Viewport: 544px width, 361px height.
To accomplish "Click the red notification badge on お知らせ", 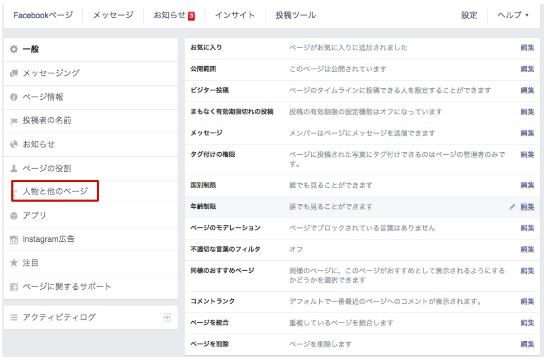I will coord(192,16).
